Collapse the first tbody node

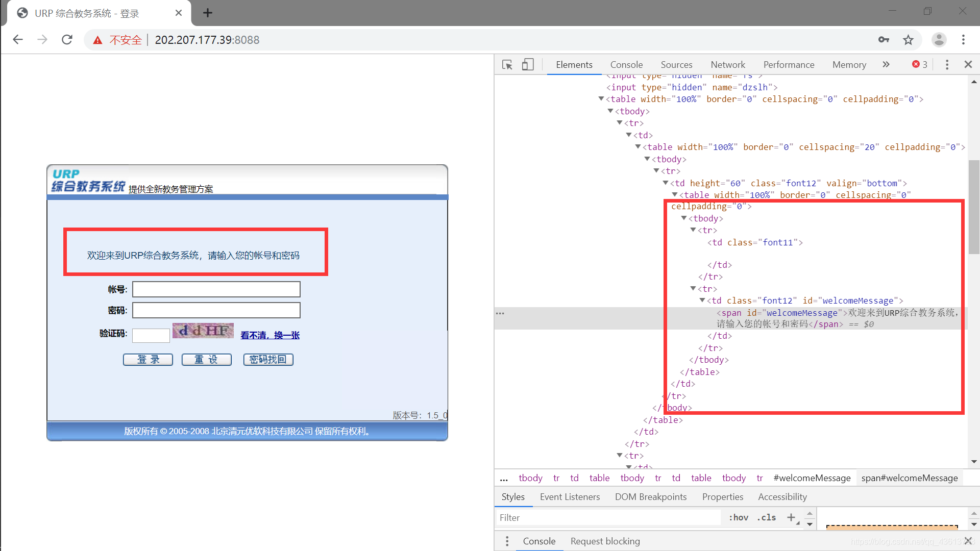coord(610,111)
